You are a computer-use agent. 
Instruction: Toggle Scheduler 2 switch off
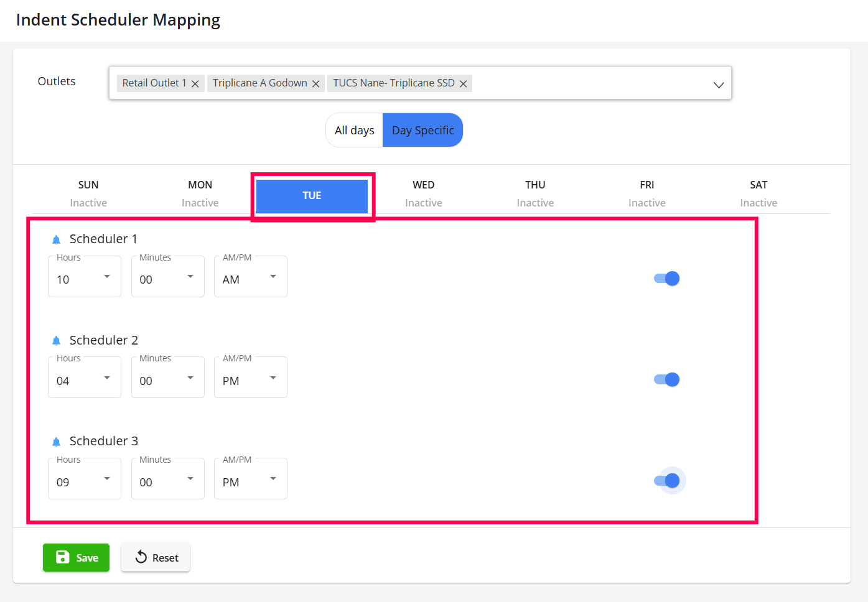pyautogui.click(x=666, y=379)
